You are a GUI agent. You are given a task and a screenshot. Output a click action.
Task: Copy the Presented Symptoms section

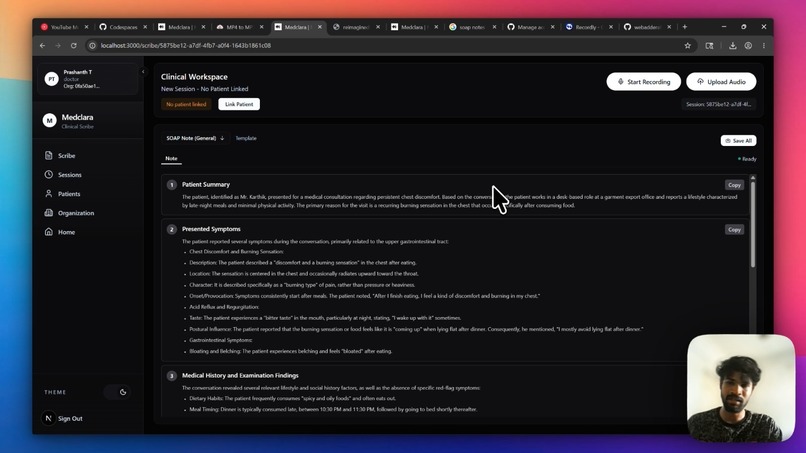click(734, 229)
